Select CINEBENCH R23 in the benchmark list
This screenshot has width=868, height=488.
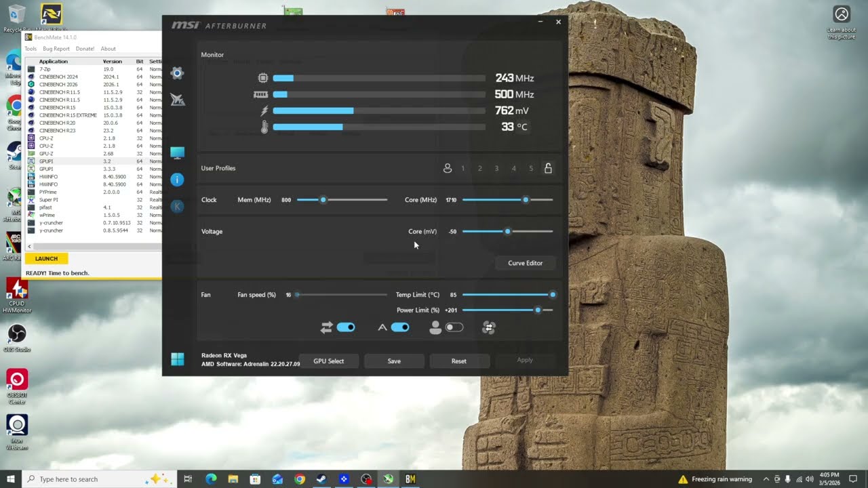coord(56,130)
